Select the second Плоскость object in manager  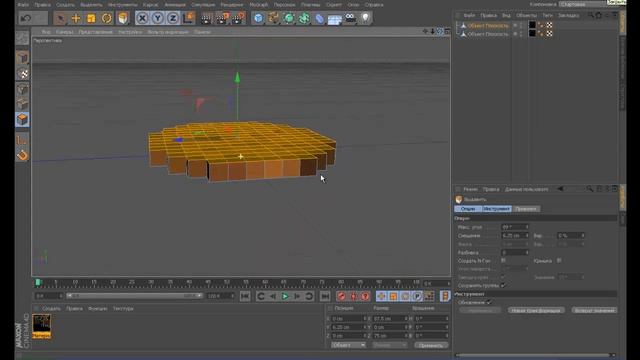[488, 34]
